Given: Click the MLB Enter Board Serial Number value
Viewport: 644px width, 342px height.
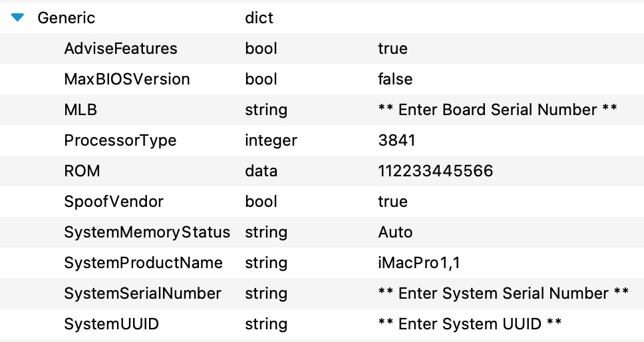Looking at the screenshot, I should point(498,110).
